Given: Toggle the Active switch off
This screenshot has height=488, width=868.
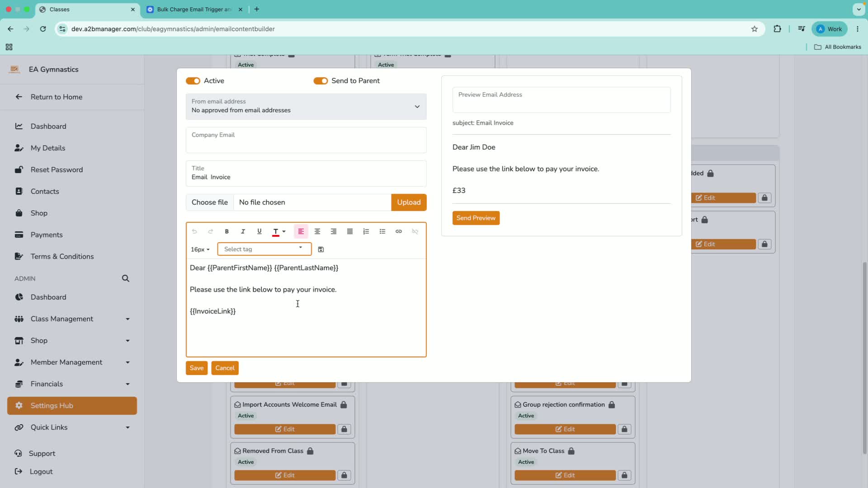Looking at the screenshot, I should pyautogui.click(x=193, y=81).
